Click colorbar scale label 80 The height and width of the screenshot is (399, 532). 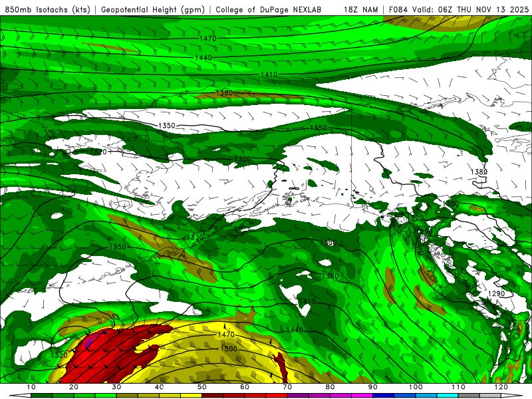click(x=330, y=387)
